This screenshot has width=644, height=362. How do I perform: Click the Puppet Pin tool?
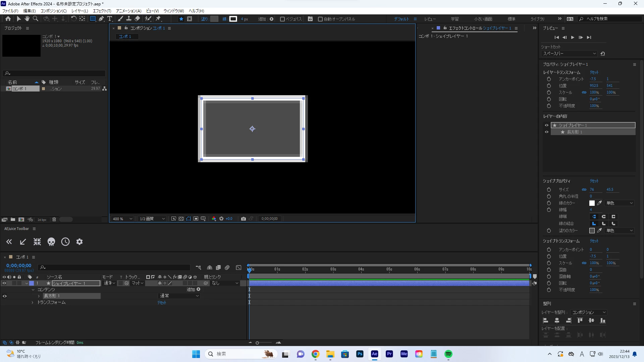point(158,19)
